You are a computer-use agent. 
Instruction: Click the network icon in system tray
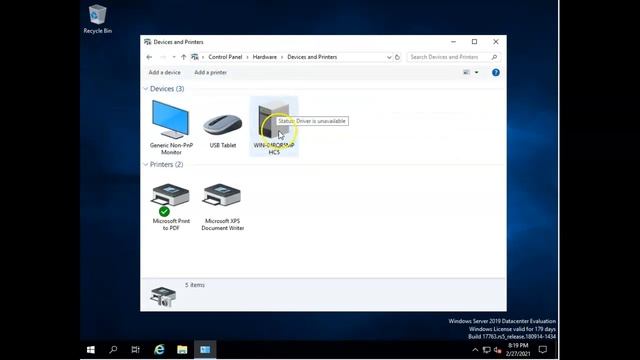(487, 350)
